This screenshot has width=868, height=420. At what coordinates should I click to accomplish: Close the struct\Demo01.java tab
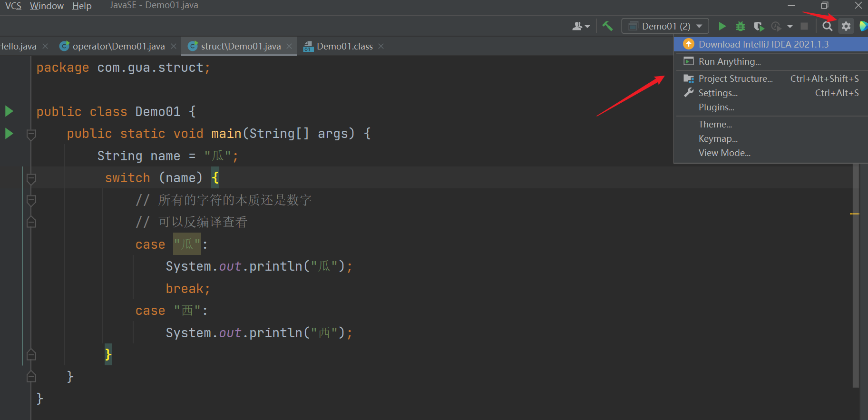tap(289, 46)
